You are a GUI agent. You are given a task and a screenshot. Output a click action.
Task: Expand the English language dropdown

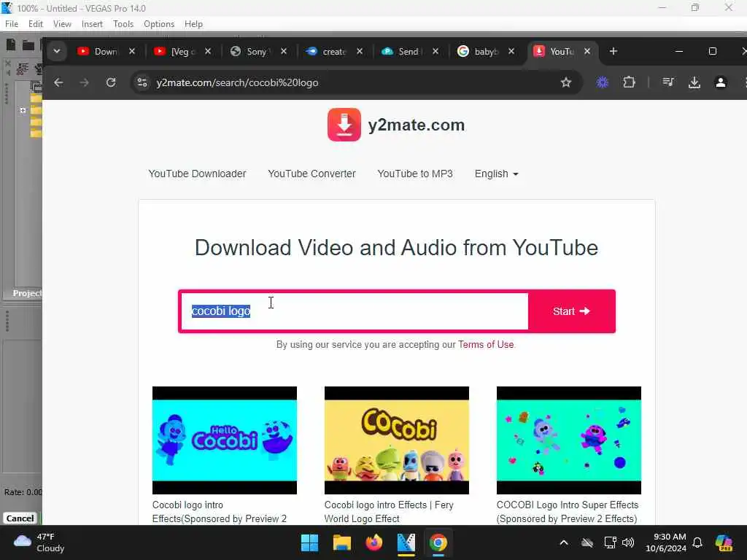coord(496,174)
